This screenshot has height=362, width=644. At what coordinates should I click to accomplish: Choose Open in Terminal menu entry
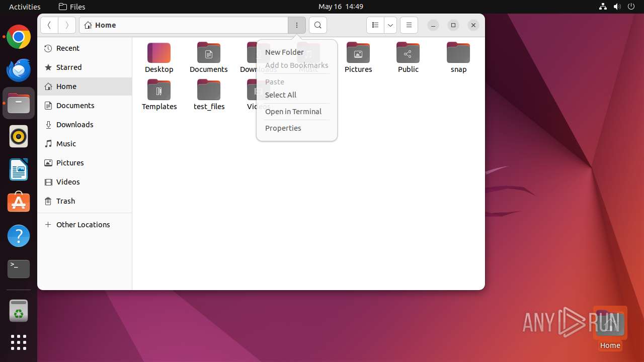pyautogui.click(x=297, y=112)
